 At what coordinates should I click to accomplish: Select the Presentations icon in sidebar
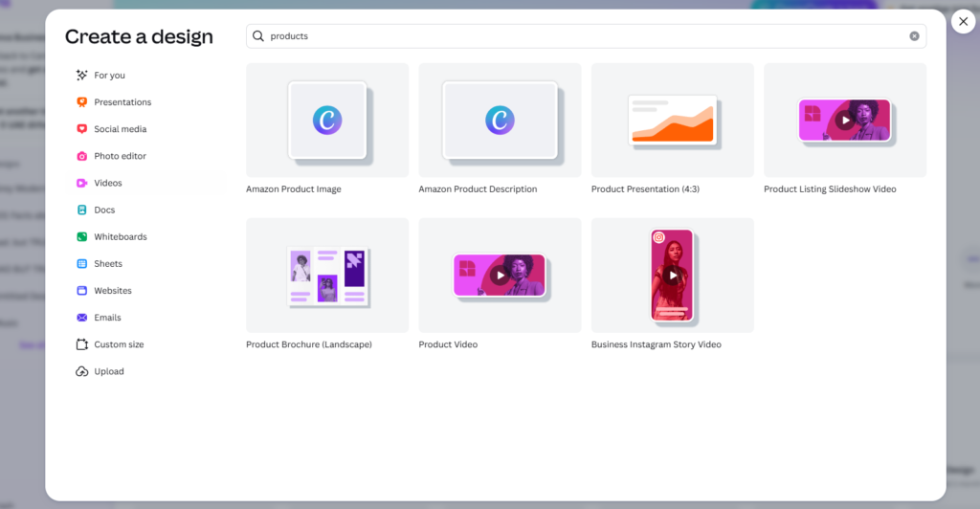(x=82, y=102)
